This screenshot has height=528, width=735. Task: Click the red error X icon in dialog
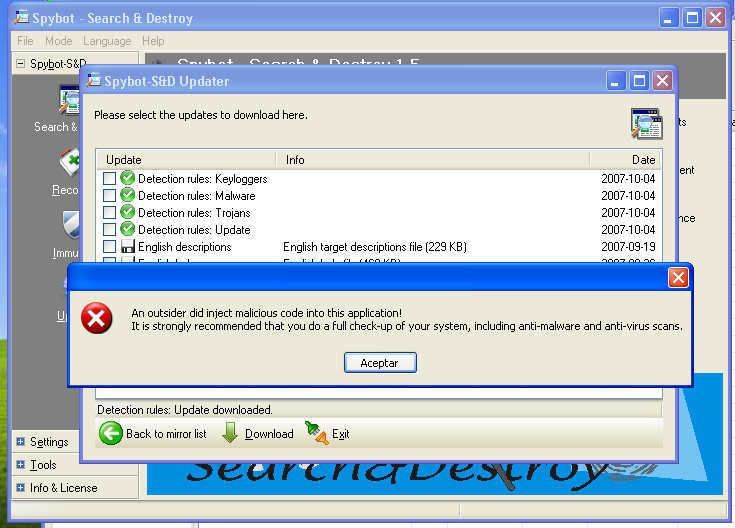tap(97, 318)
